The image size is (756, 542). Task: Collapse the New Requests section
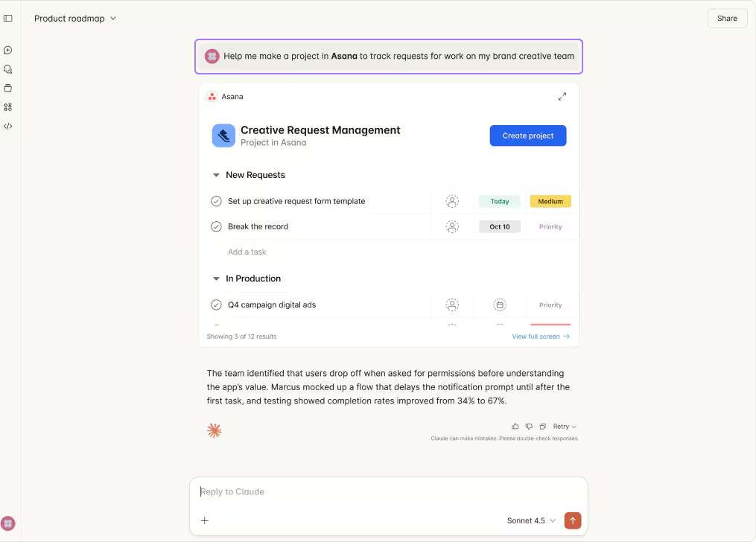(215, 174)
